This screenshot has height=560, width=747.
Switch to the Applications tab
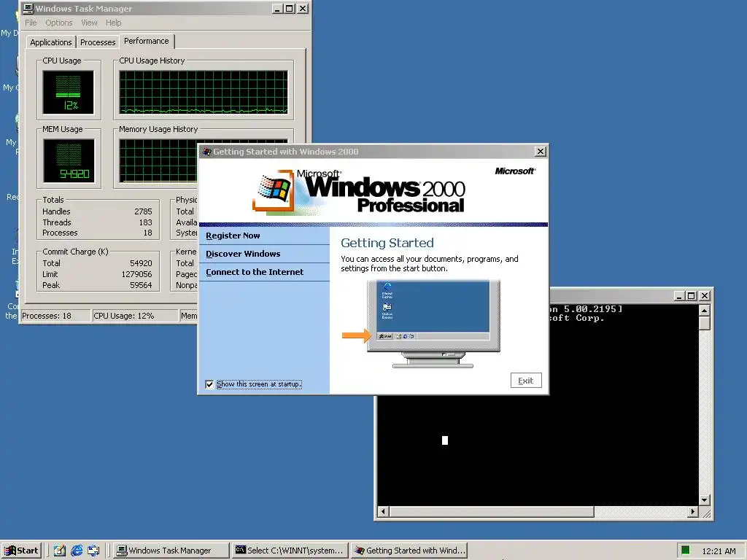(50, 42)
